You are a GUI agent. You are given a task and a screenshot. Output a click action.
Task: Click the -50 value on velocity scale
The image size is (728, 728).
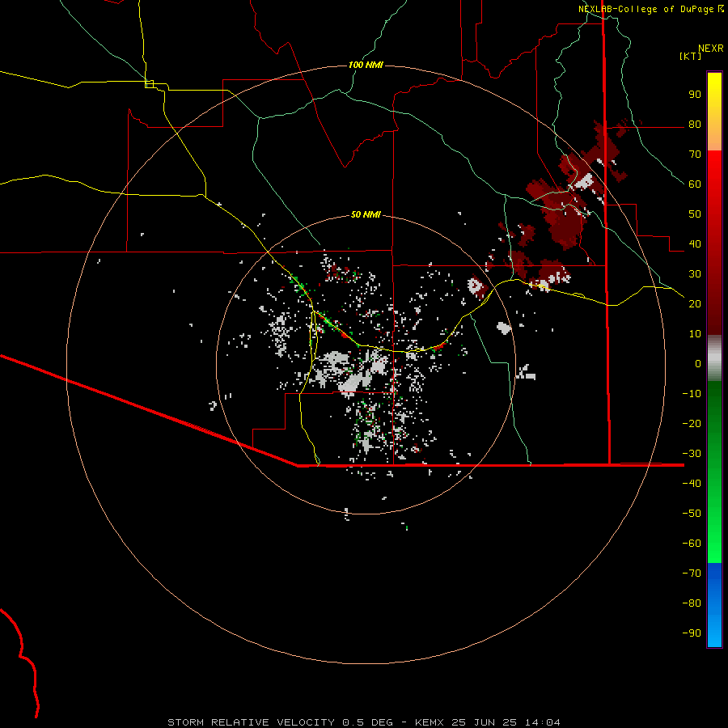click(x=692, y=514)
